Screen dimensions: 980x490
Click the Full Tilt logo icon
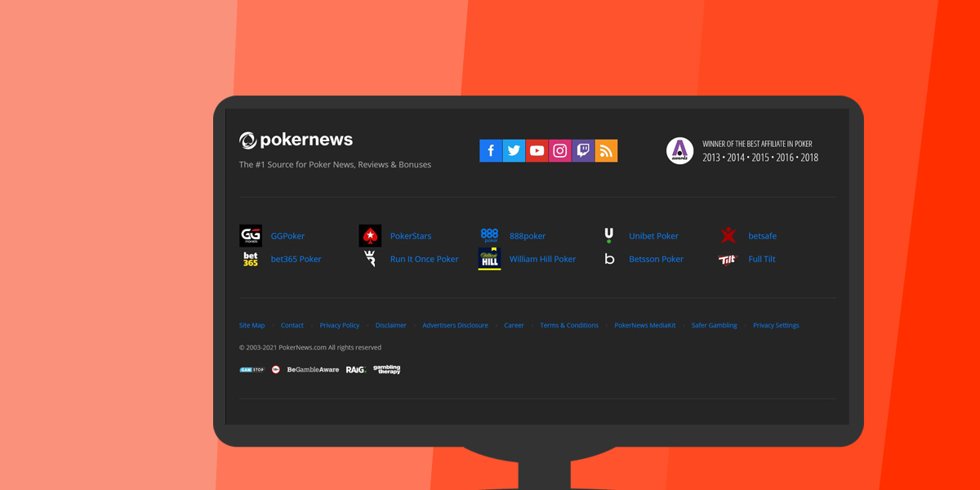pos(728,259)
